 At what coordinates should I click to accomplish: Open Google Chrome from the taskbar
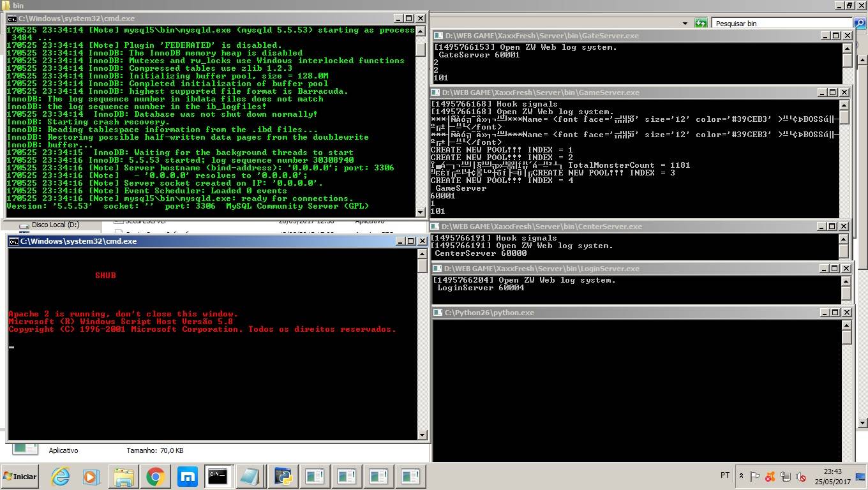pos(155,476)
